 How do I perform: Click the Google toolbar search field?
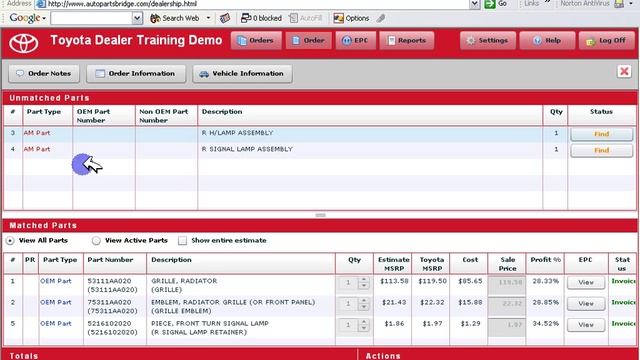pyautogui.click(x=92, y=18)
